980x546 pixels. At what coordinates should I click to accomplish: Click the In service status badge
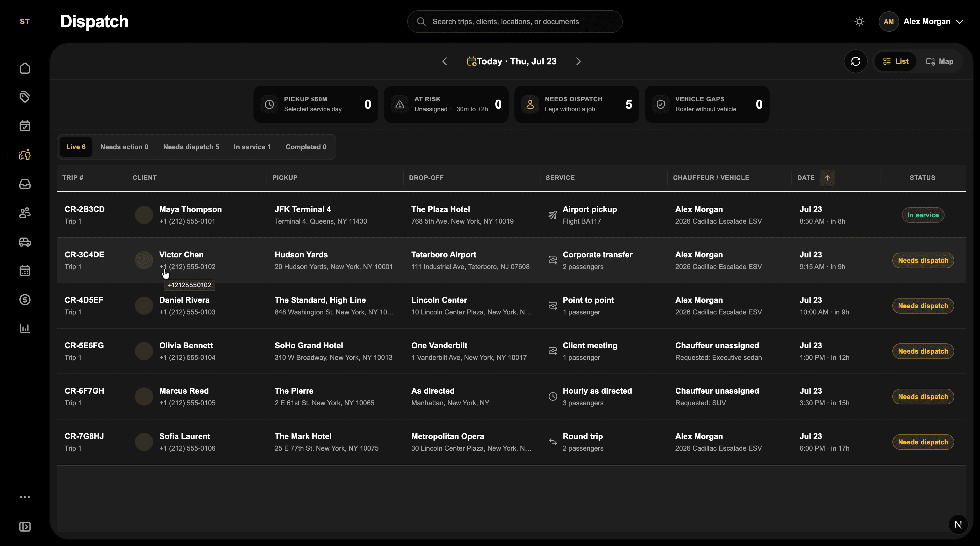click(x=923, y=215)
